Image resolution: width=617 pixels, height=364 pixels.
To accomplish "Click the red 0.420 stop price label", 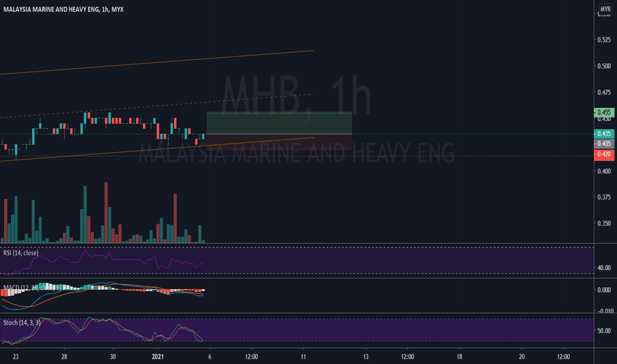I will [x=604, y=154].
